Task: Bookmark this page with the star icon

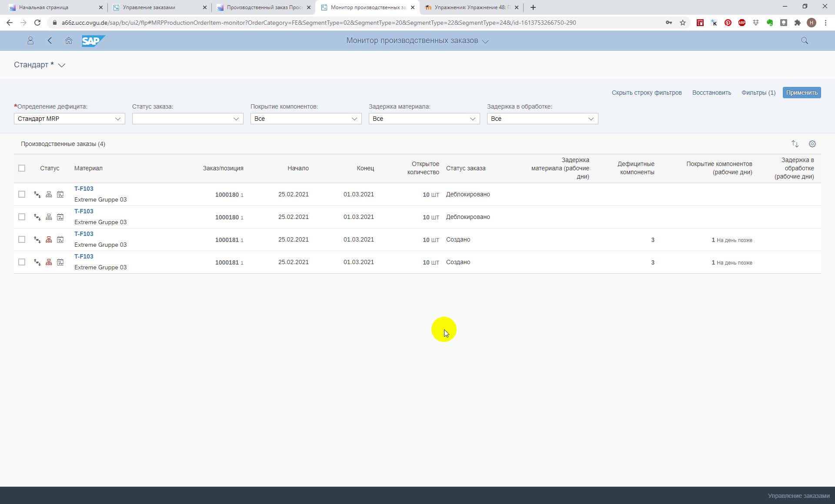Action: coord(683,23)
